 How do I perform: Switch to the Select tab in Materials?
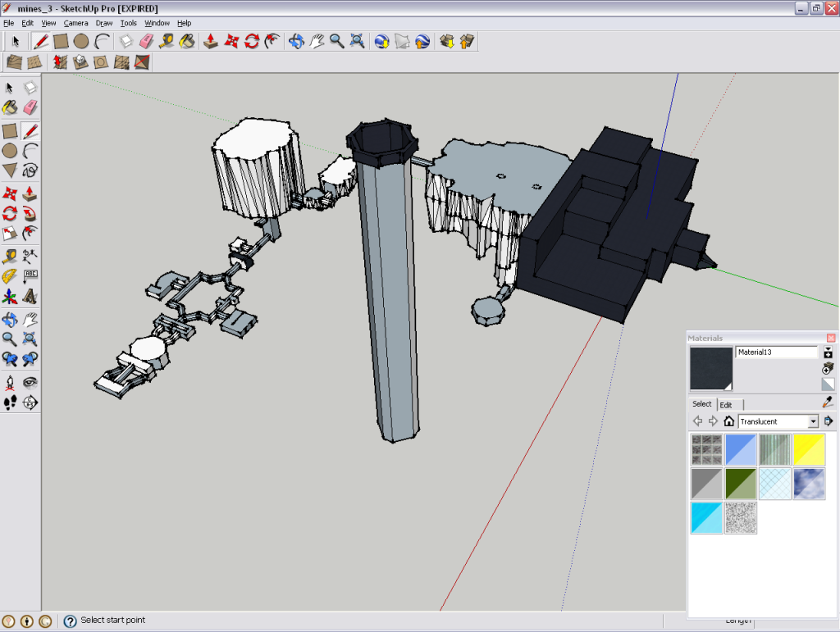pyautogui.click(x=702, y=404)
